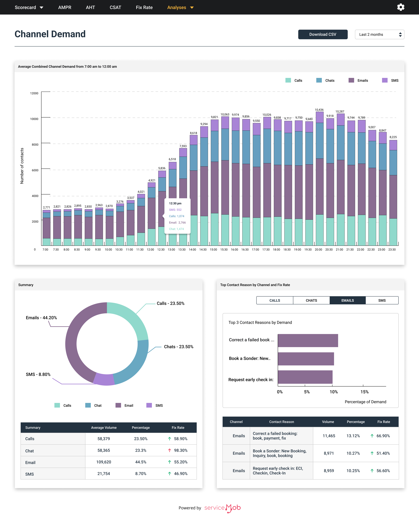Select the EMAILS tab
The height and width of the screenshot is (532, 419).
(x=348, y=300)
